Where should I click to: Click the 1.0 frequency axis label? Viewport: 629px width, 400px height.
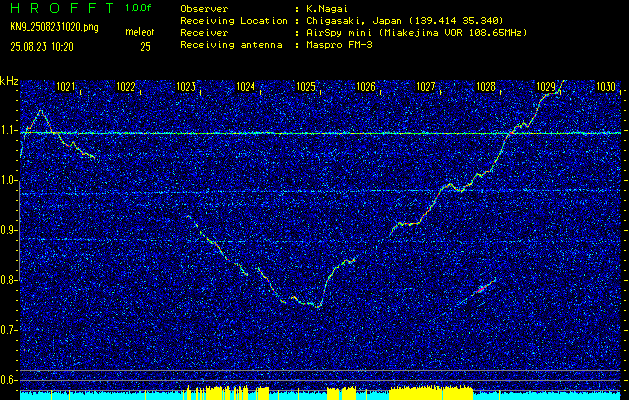pos(8,181)
